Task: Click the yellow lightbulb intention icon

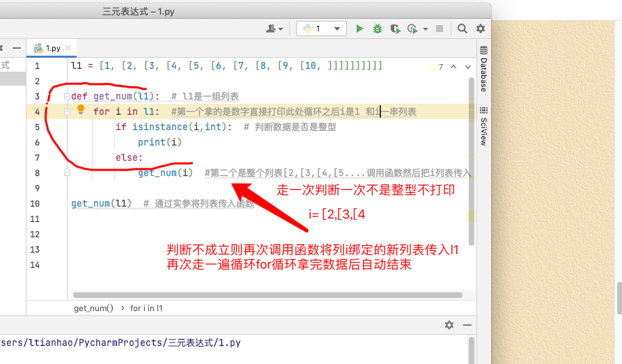Action: pyautogui.click(x=81, y=109)
